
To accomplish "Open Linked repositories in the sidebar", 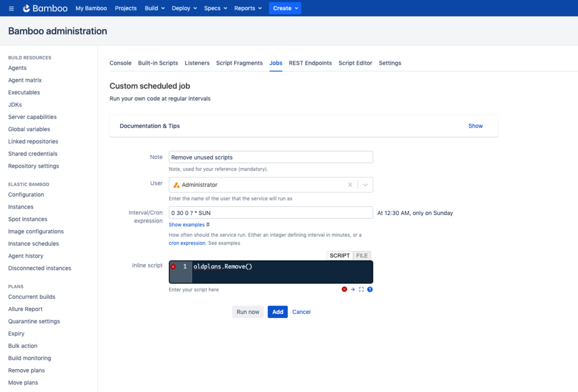I will click(x=33, y=142).
